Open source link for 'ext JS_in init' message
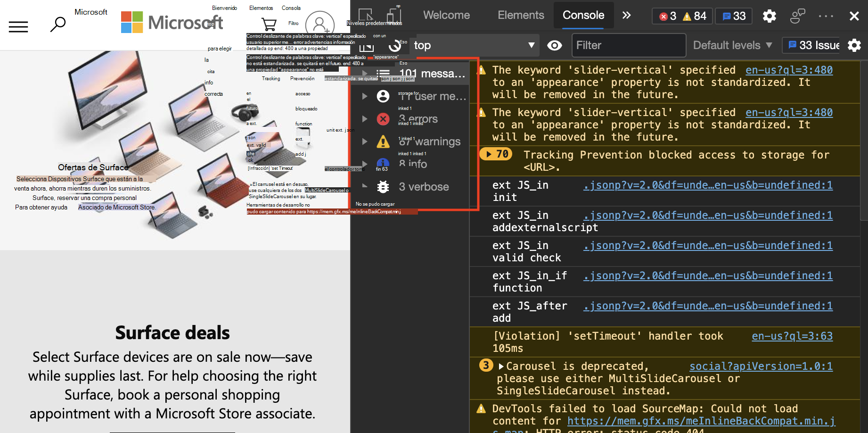This screenshot has width=868, height=433. (x=708, y=185)
